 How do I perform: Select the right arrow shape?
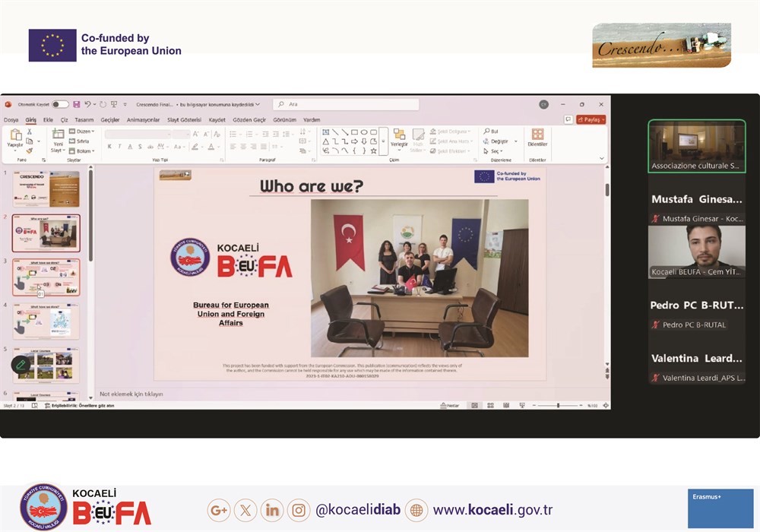click(354, 141)
